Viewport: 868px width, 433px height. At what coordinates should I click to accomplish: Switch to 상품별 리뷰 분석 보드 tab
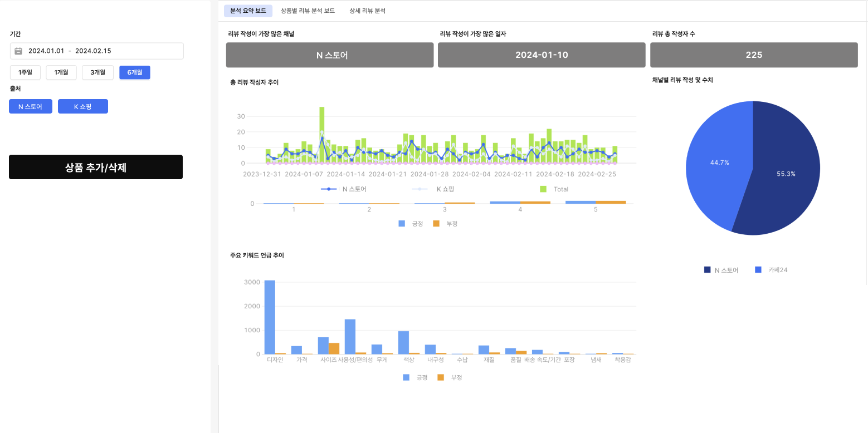[308, 11]
